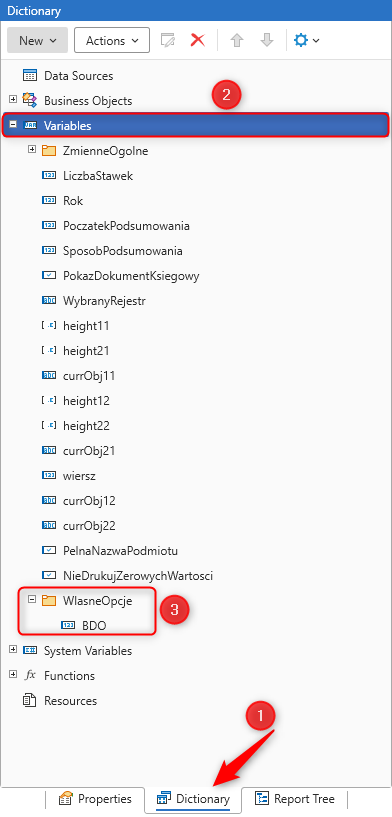Click the red X delete icon

click(x=198, y=40)
